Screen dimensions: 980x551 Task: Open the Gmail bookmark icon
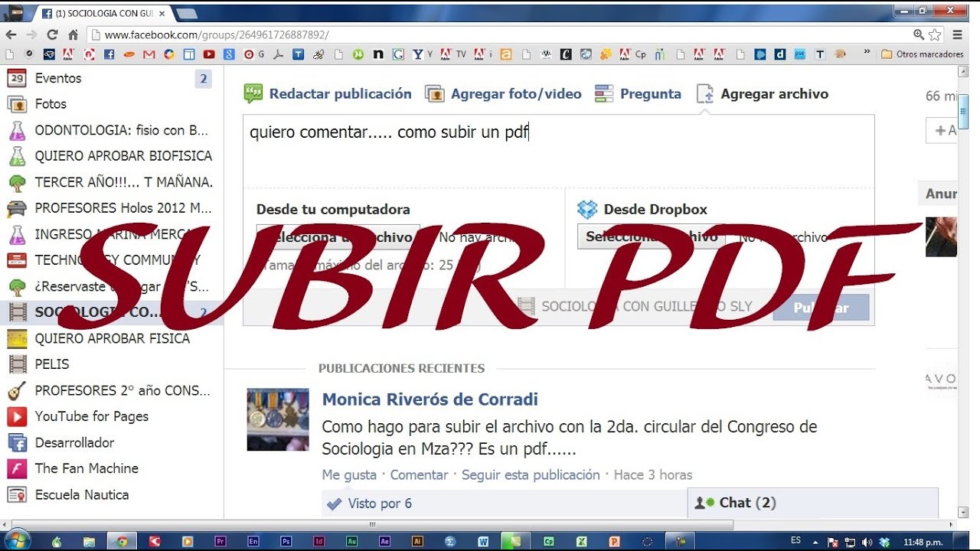coord(149,54)
